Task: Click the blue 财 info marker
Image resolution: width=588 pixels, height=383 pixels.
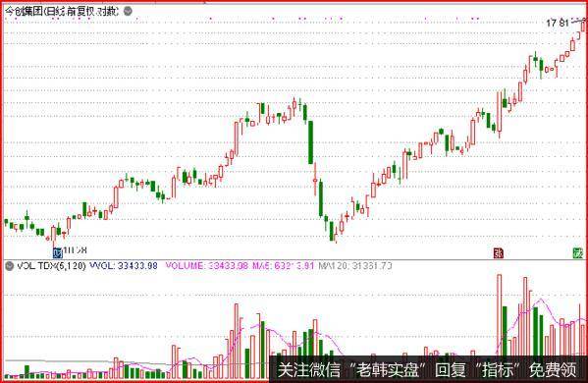Action: [57, 252]
